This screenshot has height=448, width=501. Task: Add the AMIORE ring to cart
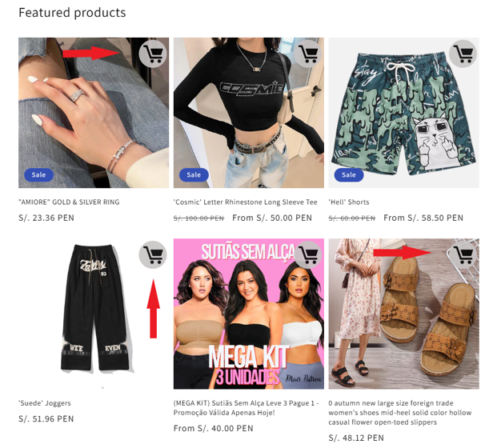[153, 54]
